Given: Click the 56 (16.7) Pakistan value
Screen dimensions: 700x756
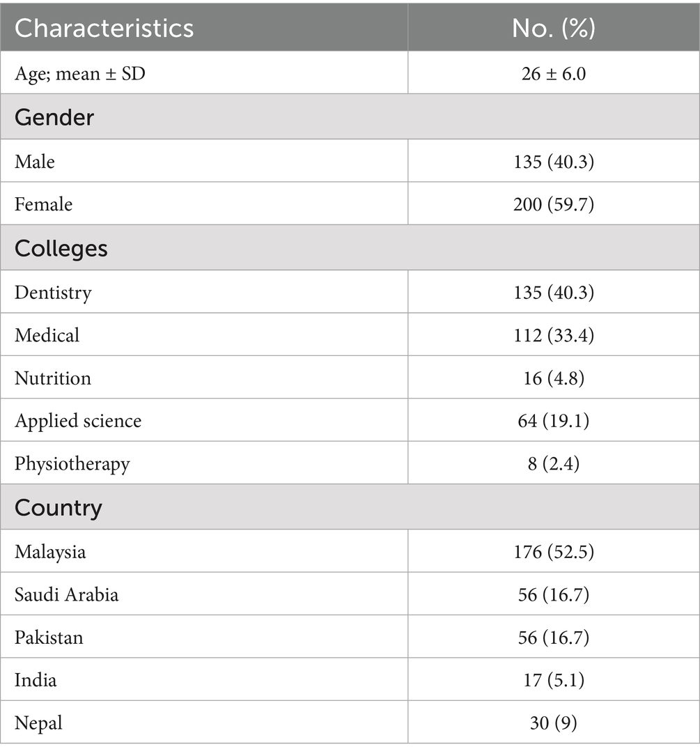Looking at the screenshot, I should 554,638.
